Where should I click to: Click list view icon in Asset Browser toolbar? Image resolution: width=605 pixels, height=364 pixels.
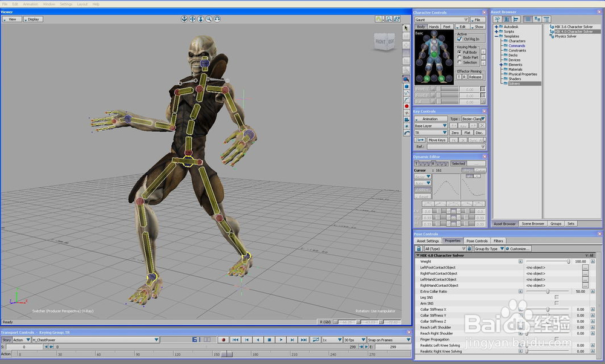coord(528,19)
